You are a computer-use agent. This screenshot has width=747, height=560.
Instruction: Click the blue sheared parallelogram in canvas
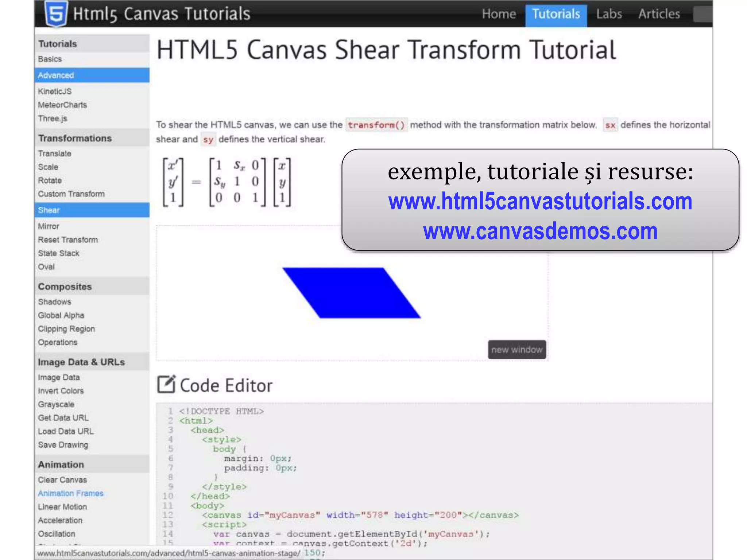[352, 293]
